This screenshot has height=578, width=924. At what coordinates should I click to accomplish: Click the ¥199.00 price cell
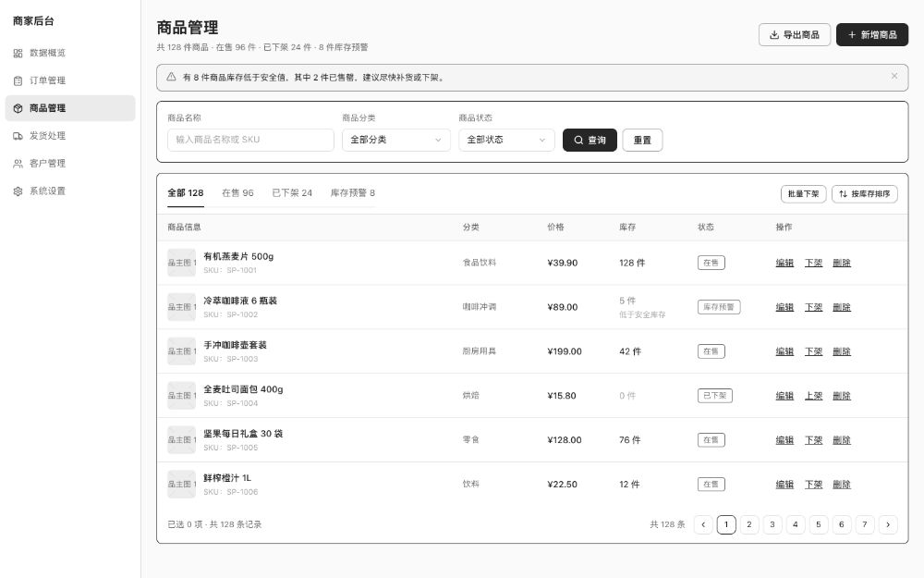click(565, 351)
